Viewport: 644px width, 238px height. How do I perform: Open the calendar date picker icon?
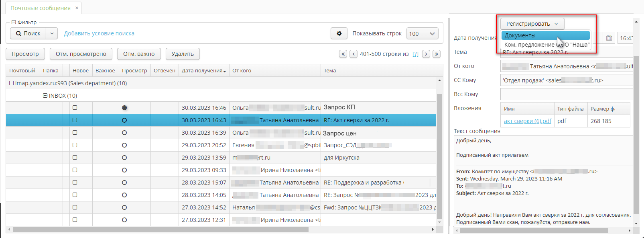pos(609,38)
